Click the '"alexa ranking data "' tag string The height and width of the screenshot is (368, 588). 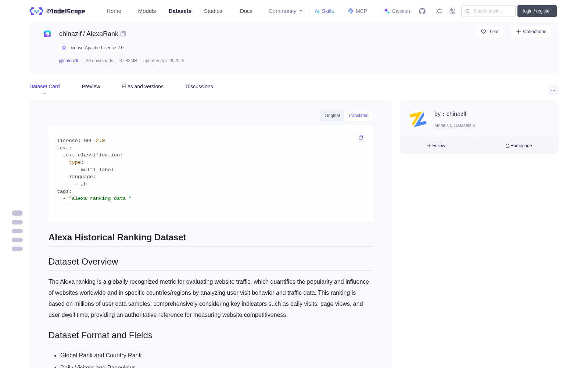[100, 198]
